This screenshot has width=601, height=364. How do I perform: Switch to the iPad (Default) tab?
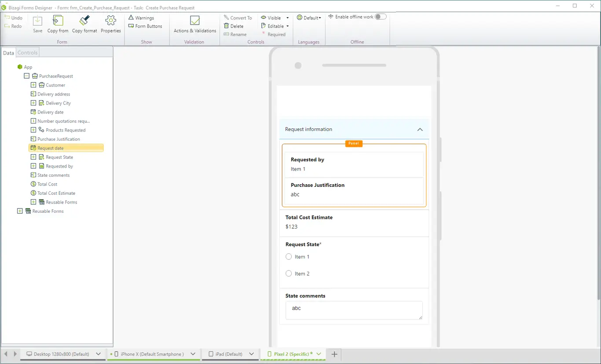click(229, 354)
